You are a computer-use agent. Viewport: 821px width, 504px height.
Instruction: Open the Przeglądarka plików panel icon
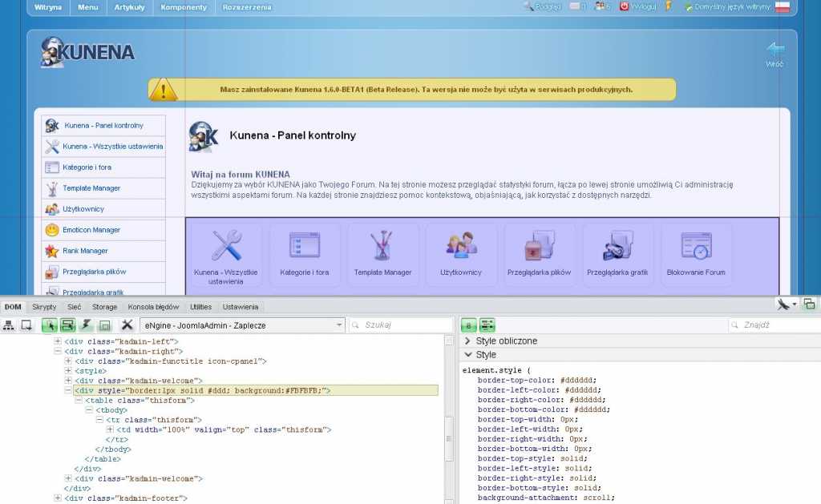(x=539, y=246)
